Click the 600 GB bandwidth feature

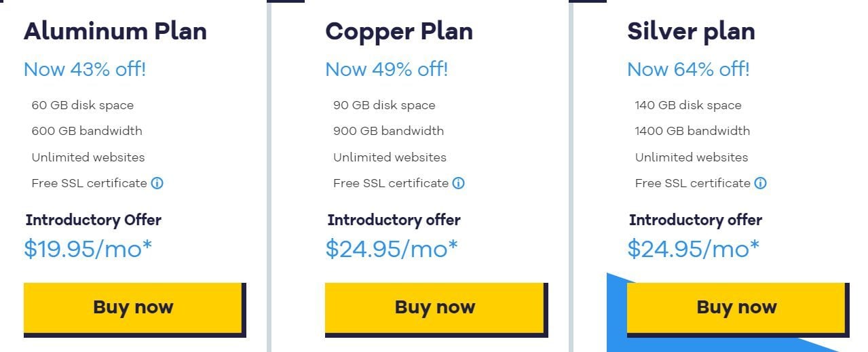pyautogui.click(x=87, y=131)
